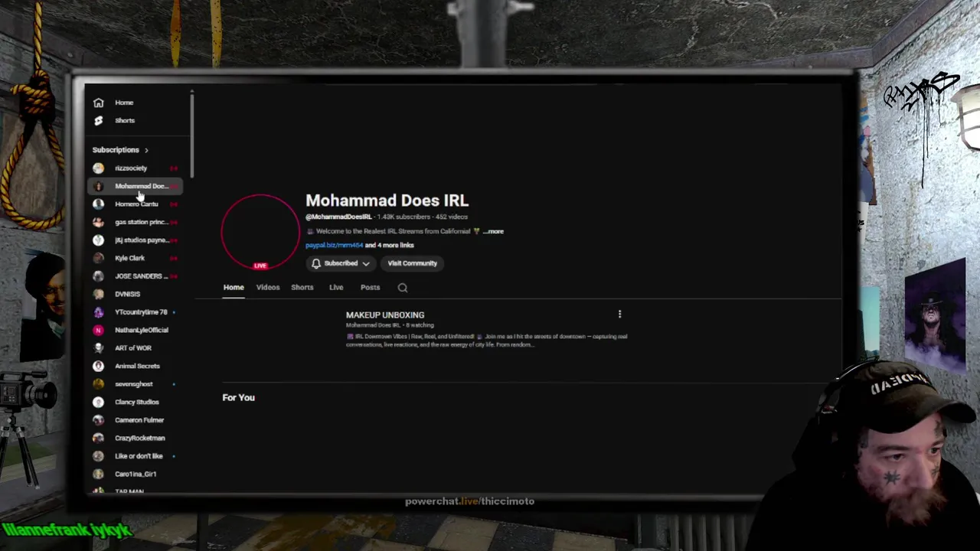Click Kyle Clark channel avatar
This screenshot has width=980, height=551.
click(x=98, y=258)
